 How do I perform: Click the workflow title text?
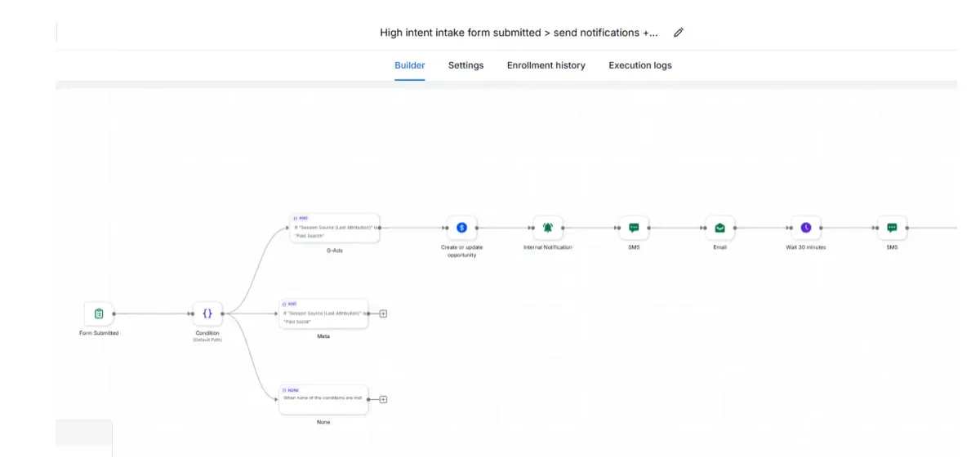tap(519, 33)
